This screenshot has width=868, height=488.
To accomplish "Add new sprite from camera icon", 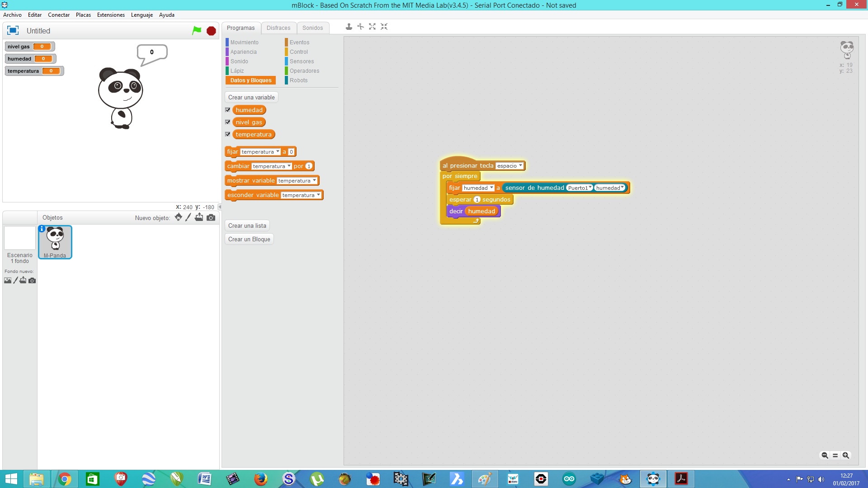I will [x=211, y=217].
